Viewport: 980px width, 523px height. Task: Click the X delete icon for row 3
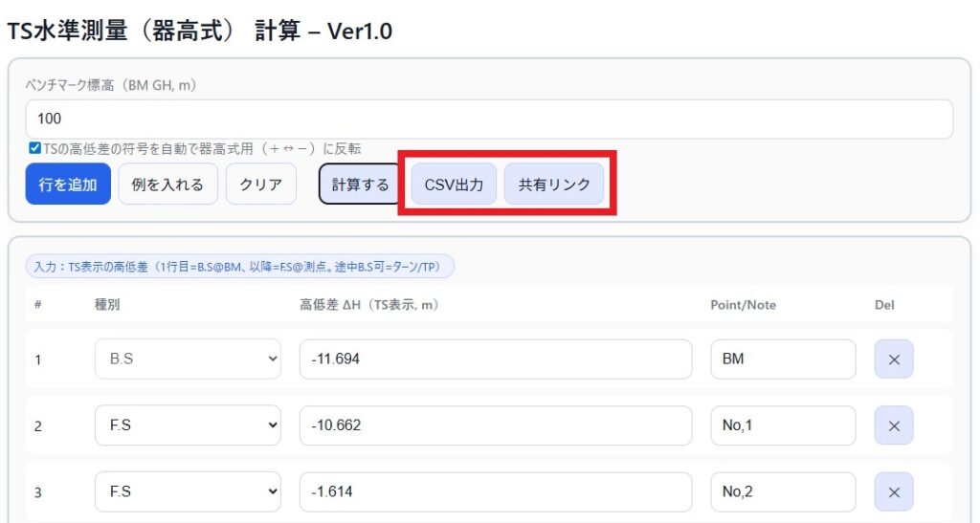pos(893,491)
